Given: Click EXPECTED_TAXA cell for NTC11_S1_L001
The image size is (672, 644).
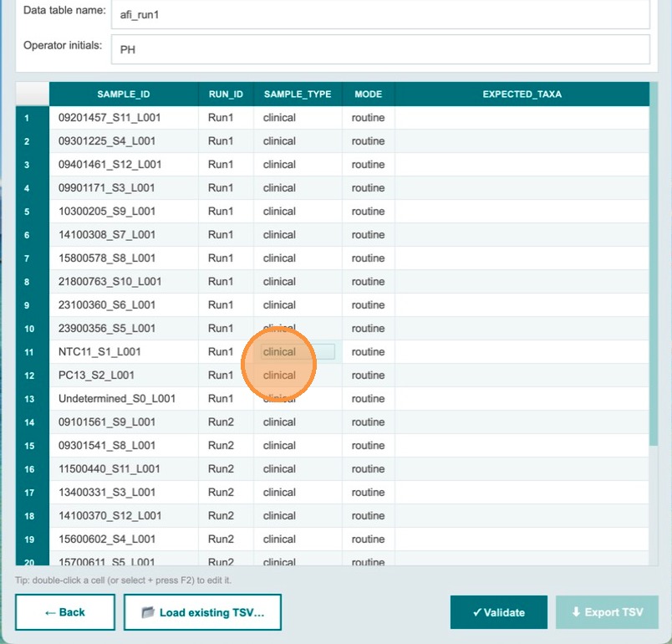Looking at the screenshot, I should (x=522, y=352).
